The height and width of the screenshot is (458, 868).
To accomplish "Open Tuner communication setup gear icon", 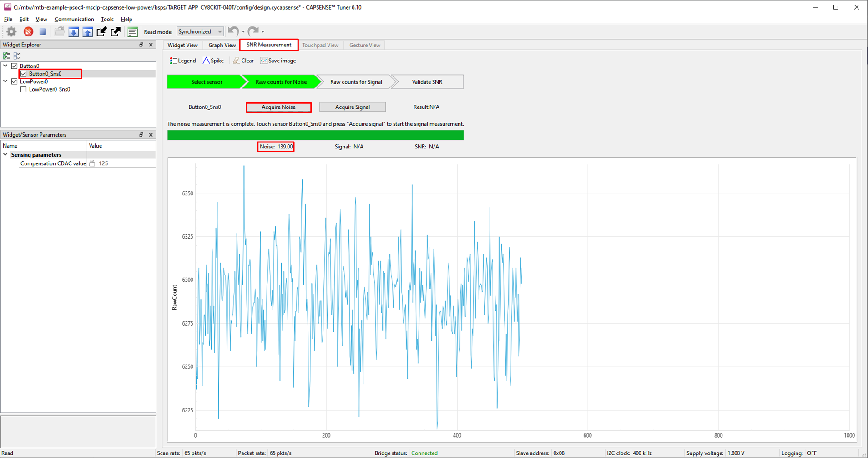I will [11, 31].
